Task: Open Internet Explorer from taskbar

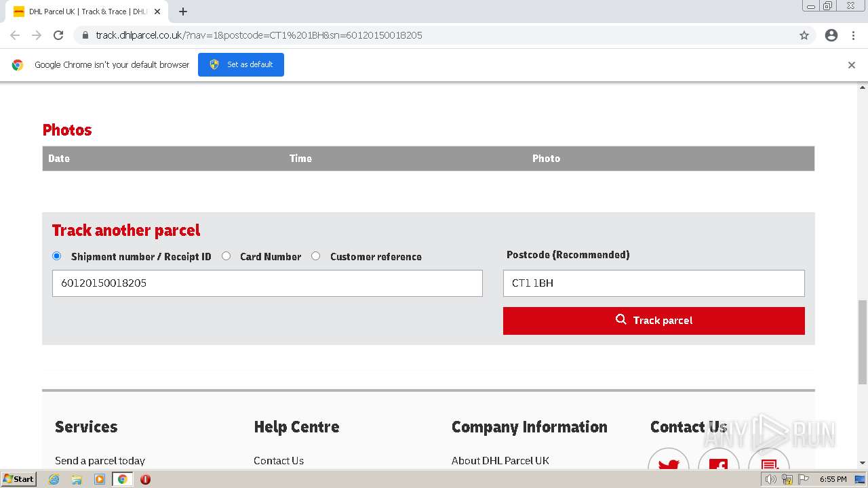Action: (54, 479)
